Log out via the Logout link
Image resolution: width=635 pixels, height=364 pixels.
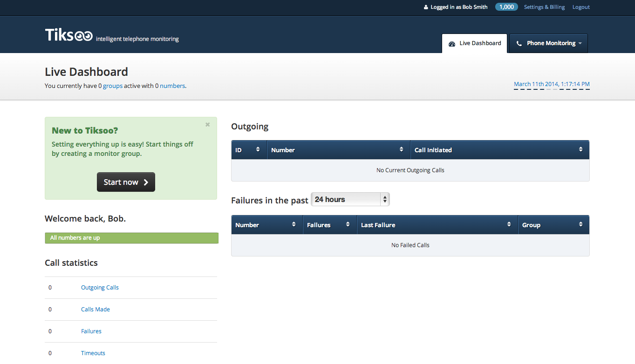(x=581, y=7)
